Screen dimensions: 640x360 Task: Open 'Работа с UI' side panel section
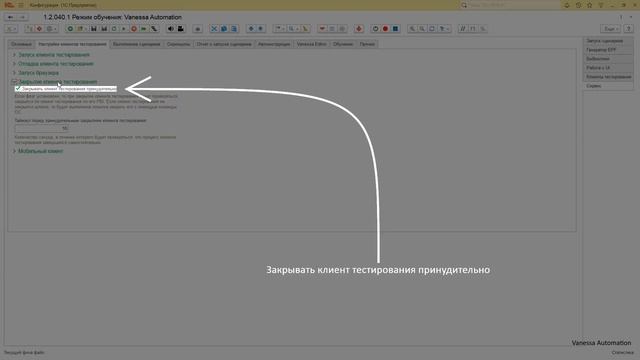tap(608, 68)
